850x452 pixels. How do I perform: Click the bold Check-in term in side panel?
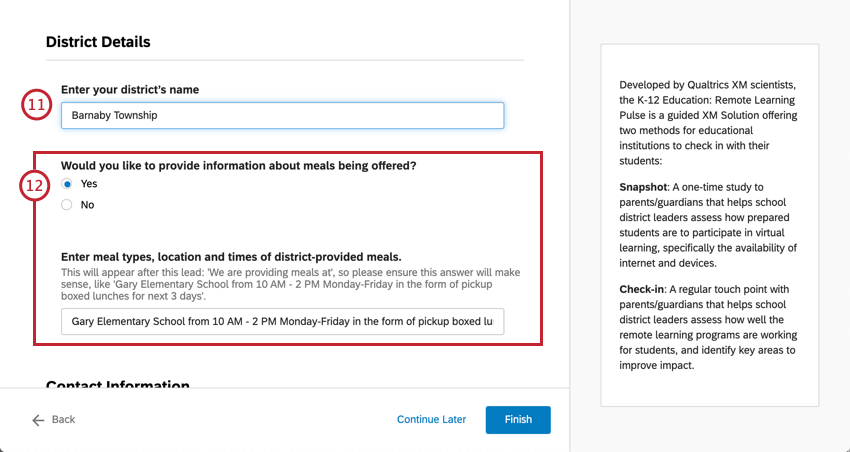coord(645,288)
